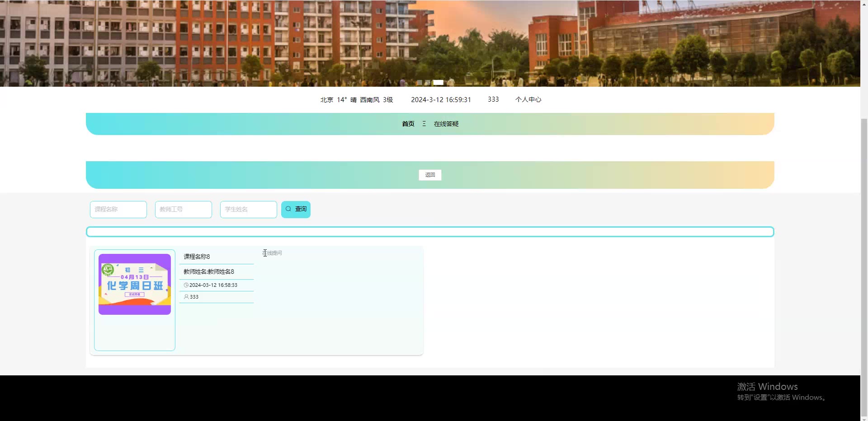Click the 在线提问 text in course card
This screenshot has width=868, height=421.
coord(273,253)
